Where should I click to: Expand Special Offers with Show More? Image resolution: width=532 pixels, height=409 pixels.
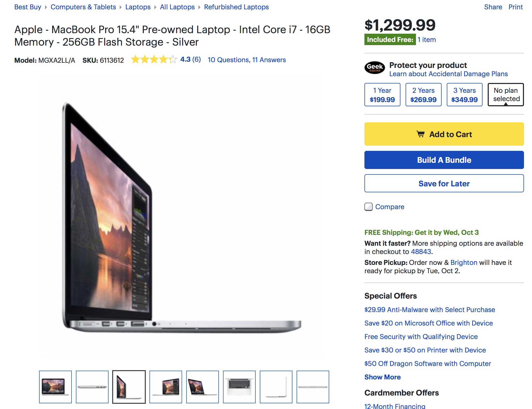click(382, 377)
